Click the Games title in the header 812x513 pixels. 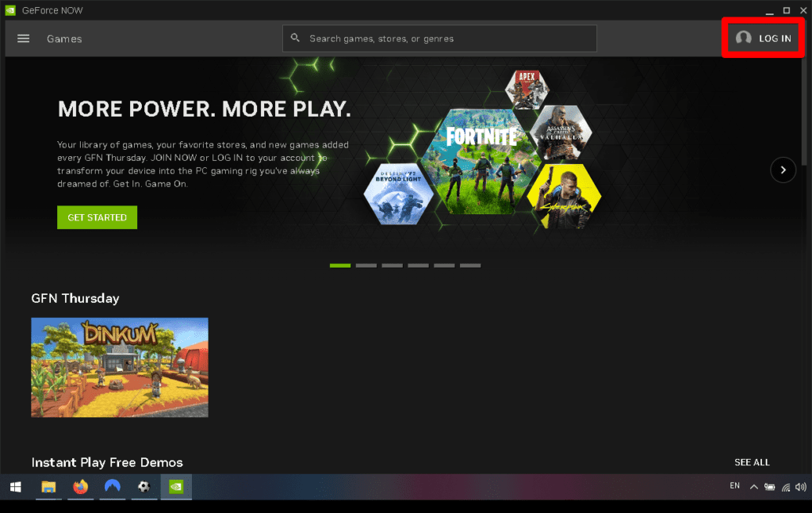64,39
